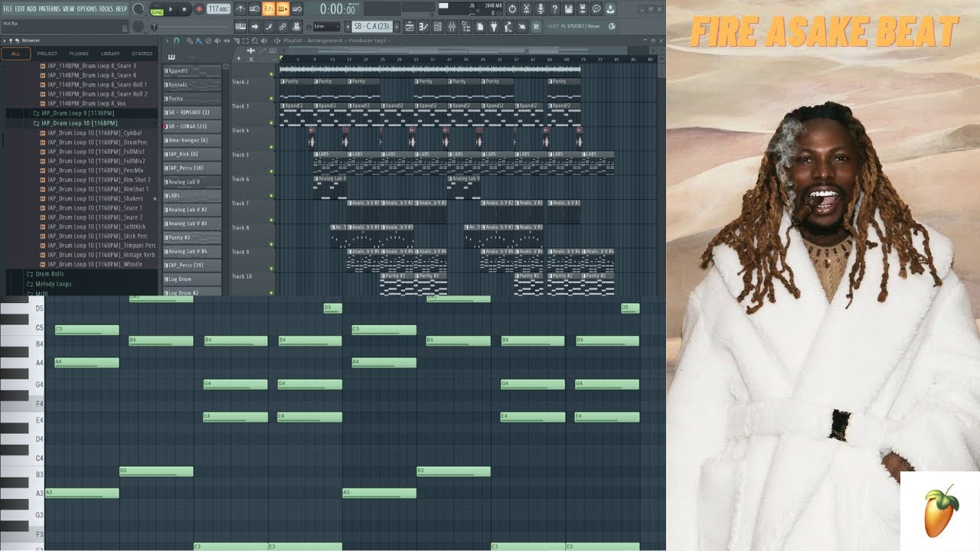The height and width of the screenshot is (551, 980).
Task: Expand the Drum Rolls folder
Action: click(x=45, y=274)
